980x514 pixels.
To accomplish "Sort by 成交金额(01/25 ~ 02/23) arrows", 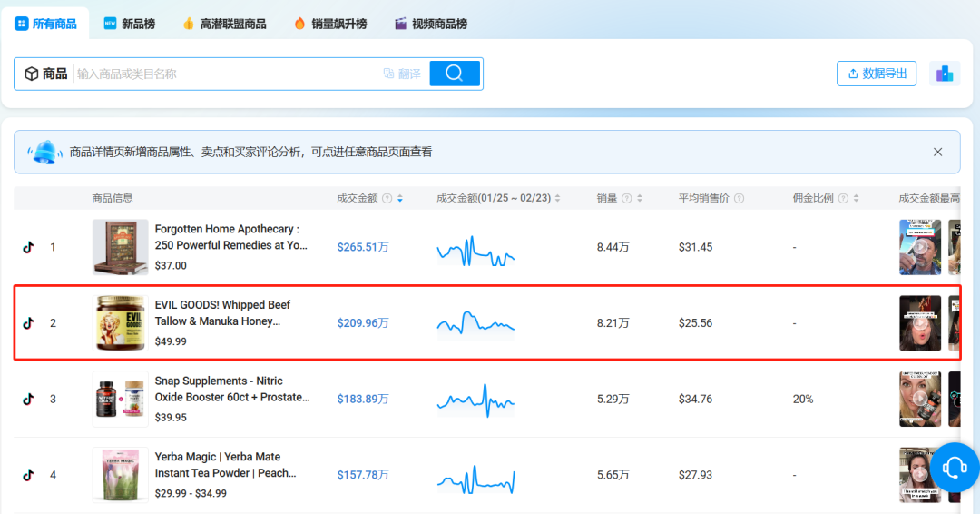I will click(x=557, y=198).
